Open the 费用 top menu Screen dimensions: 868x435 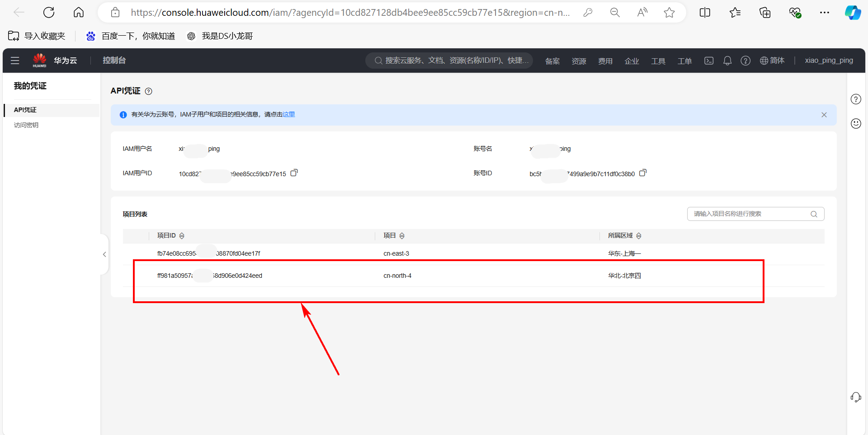[x=605, y=61]
